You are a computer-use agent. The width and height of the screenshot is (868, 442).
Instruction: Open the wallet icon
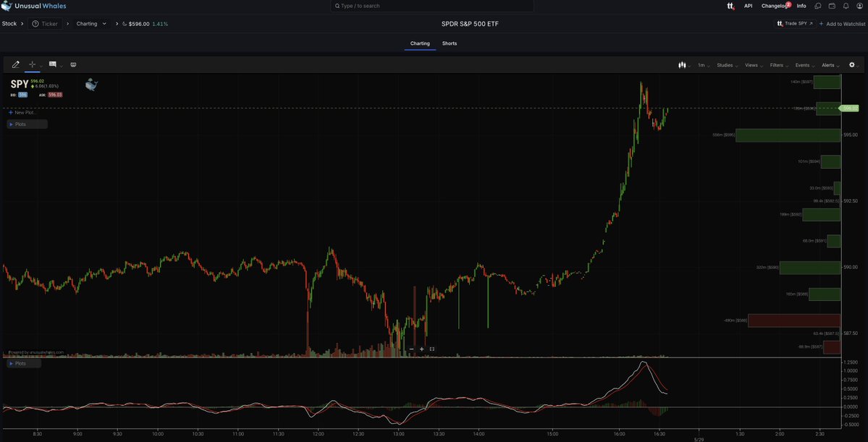(832, 6)
